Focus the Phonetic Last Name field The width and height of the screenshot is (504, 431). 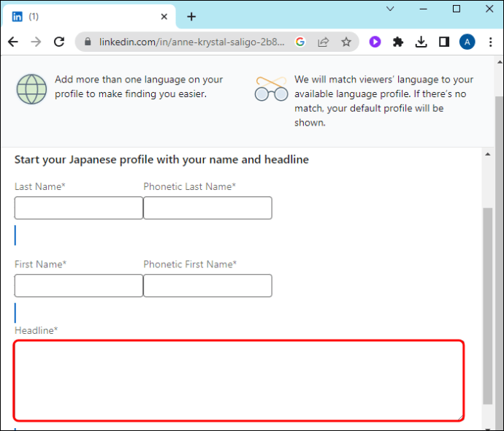click(x=207, y=208)
